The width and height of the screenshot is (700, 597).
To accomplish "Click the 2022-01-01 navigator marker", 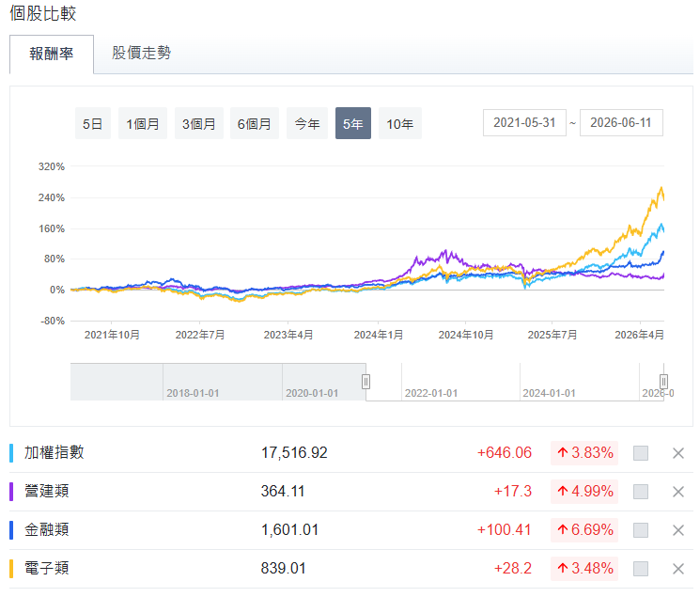I will tap(430, 393).
